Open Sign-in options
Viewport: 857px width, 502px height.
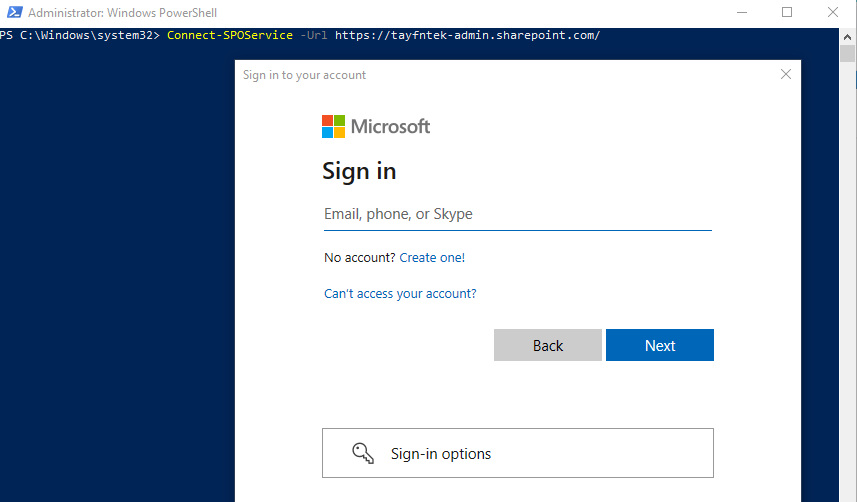pyautogui.click(x=518, y=453)
